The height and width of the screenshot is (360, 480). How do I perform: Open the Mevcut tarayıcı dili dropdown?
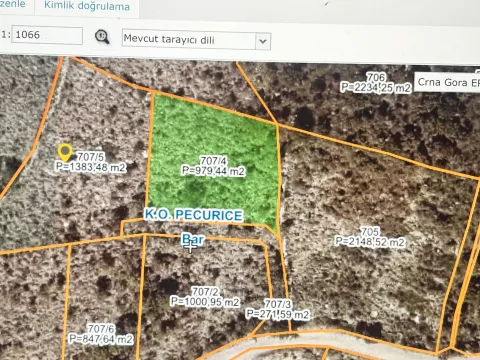[x=196, y=40]
